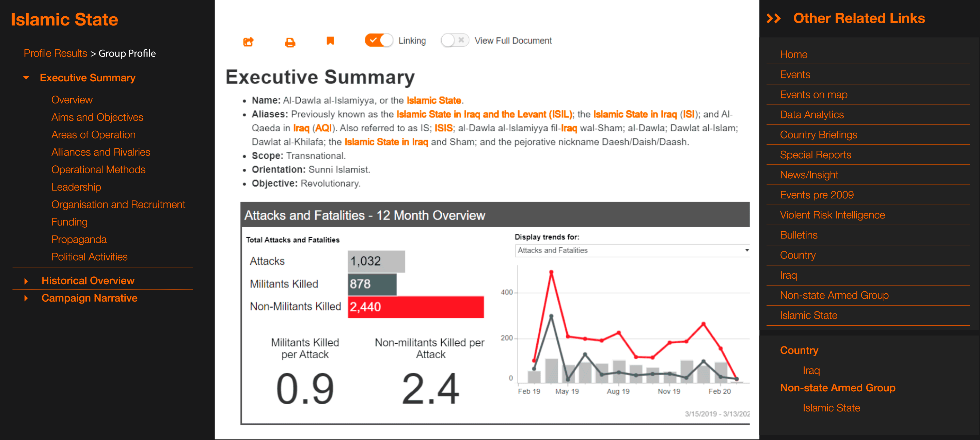The height and width of the screenshot is (440, 980).
Task: Go to Funding section
Action: pos(69,222)
